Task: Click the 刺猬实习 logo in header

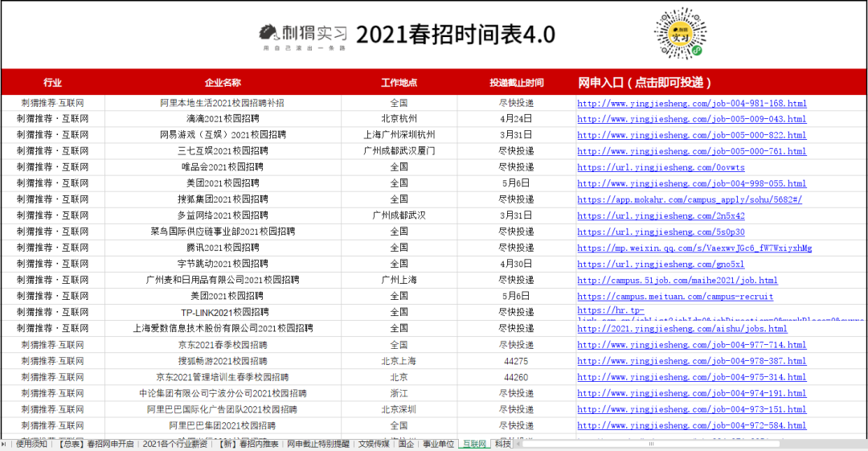Action: (x=303, y=36)
